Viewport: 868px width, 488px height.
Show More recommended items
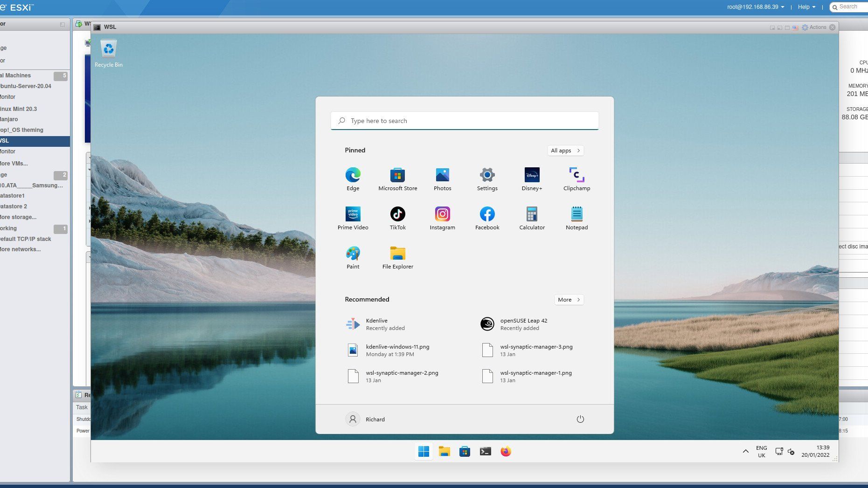click(568, 300)
